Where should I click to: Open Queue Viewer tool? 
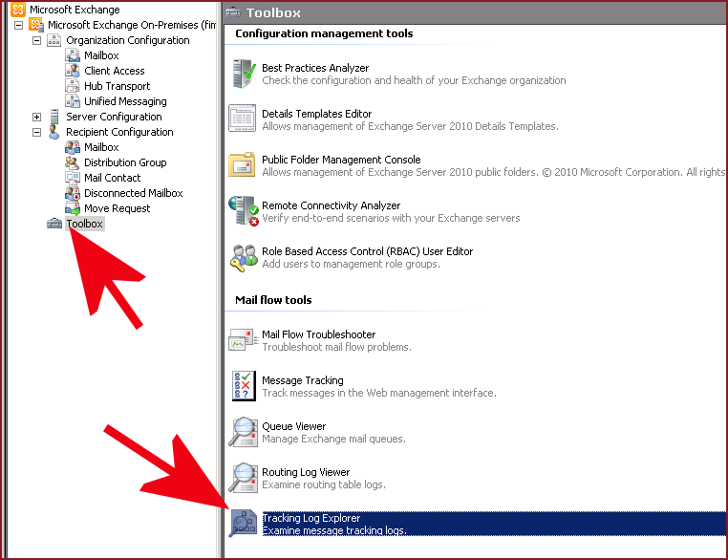coord(294,426)
